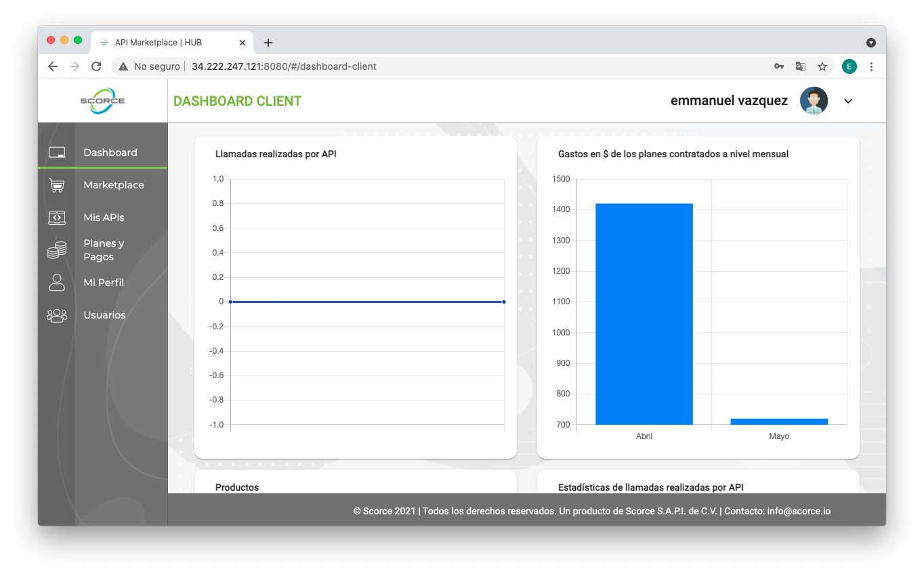The height and width of the screenshot is (576, 924).
Task: Click the Mi Perfil person icon
Action: (x=57, y=283)
